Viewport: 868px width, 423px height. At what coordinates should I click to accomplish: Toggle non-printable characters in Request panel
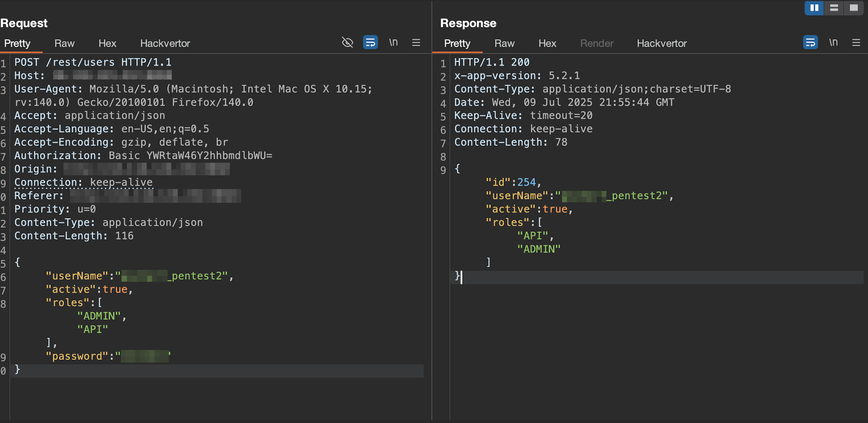393,42
